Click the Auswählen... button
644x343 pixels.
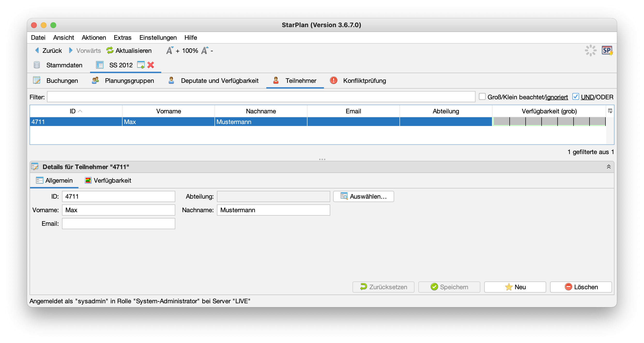(363, 196)
